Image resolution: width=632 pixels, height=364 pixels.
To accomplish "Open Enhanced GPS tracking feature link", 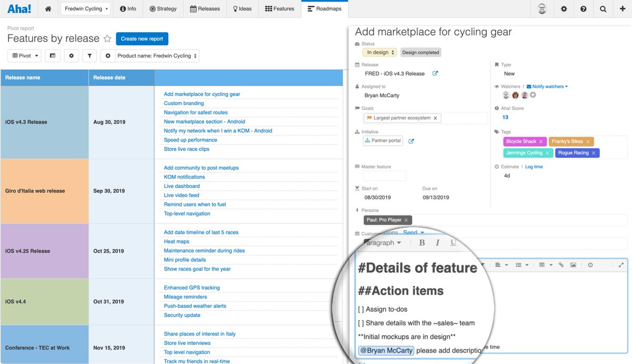I will point(192,288).
